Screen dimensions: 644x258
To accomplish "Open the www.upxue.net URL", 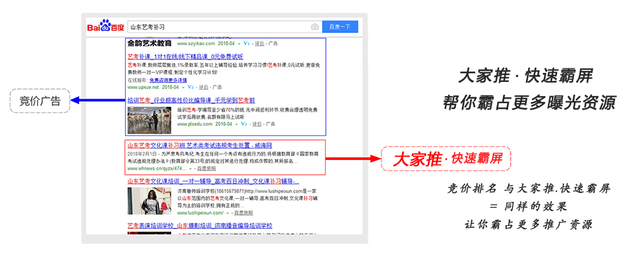I will click(x=143, y=87).
